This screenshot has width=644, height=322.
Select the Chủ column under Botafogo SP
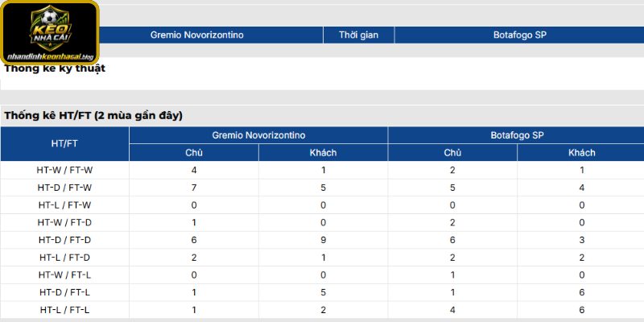[452, 153]
